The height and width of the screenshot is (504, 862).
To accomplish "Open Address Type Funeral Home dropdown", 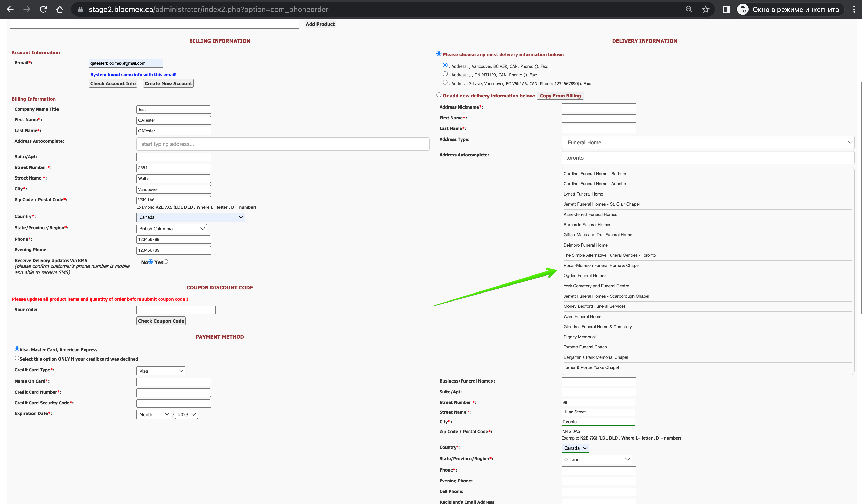I will [708, 142].
